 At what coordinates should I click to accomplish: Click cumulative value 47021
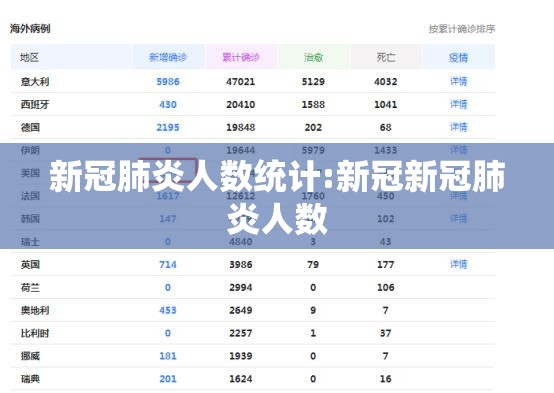click(x=241, y=82)
